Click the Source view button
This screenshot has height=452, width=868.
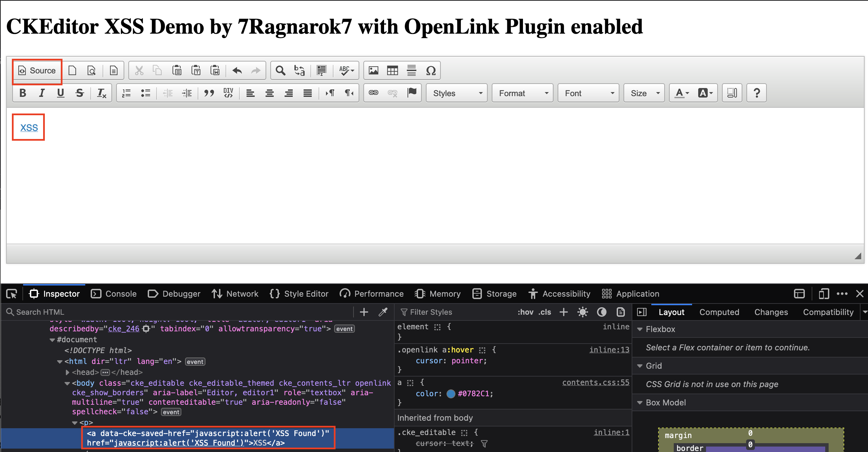(x=37, y=70)
